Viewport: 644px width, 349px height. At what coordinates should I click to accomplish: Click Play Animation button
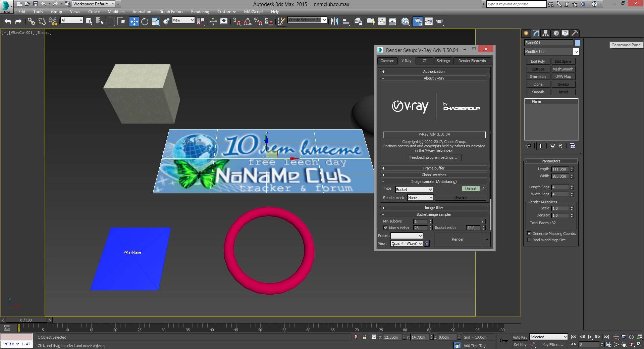pyautogui.click(x=590, y=337)
